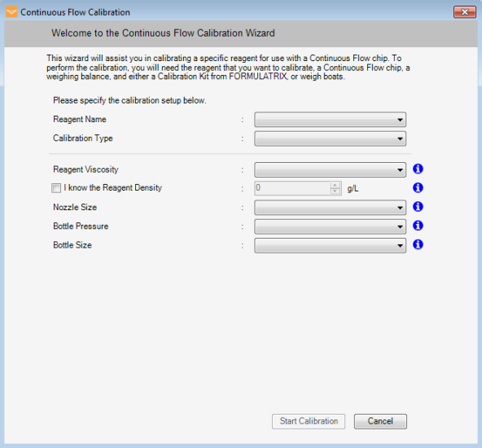Click the orange app icon in title bar
Image resolution: width=482 pixels, height=448 pixels.
click(x=11, y=12)
